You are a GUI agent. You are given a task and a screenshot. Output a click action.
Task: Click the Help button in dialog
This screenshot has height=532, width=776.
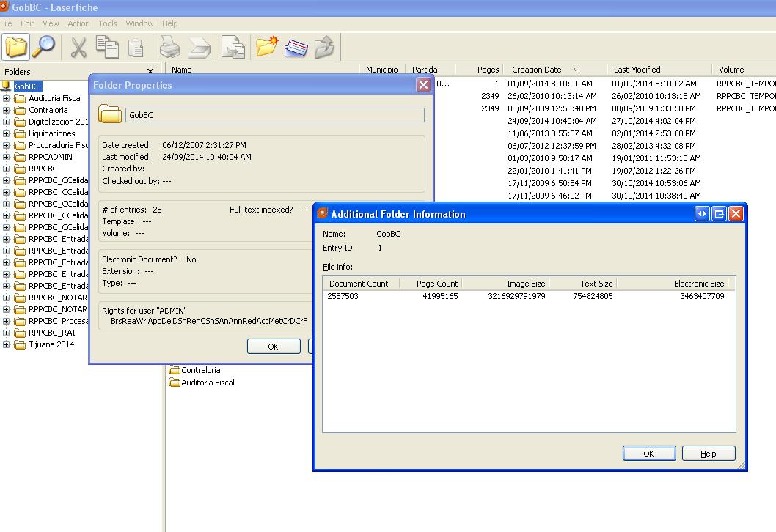(708, 454)
